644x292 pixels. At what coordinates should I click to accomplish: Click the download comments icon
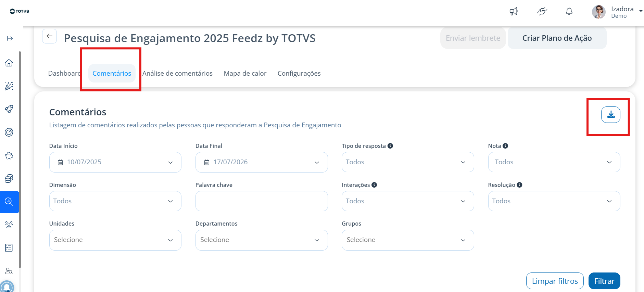click(610, 115)
